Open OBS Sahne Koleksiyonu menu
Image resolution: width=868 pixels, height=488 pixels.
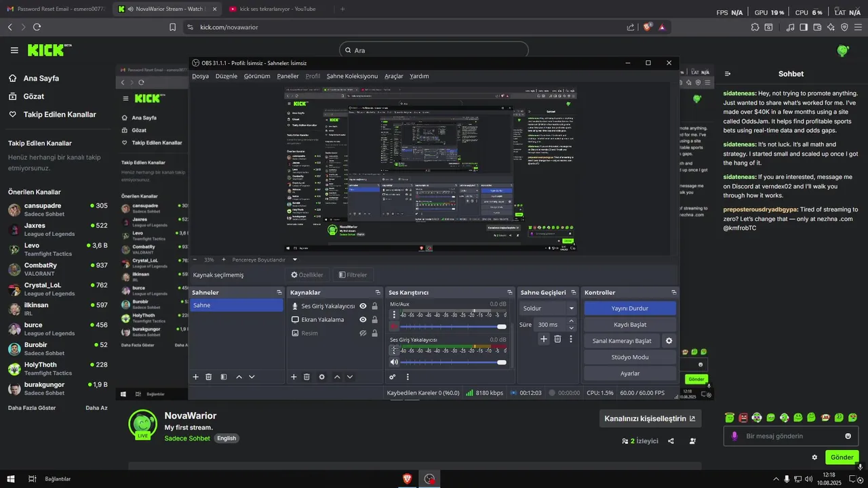tap(352, 76)
